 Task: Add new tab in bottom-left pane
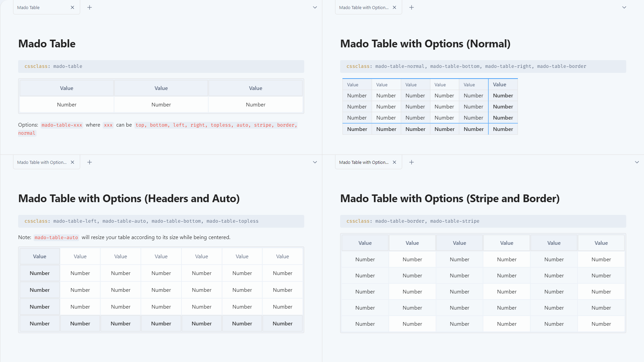click(x=90, y=162)
